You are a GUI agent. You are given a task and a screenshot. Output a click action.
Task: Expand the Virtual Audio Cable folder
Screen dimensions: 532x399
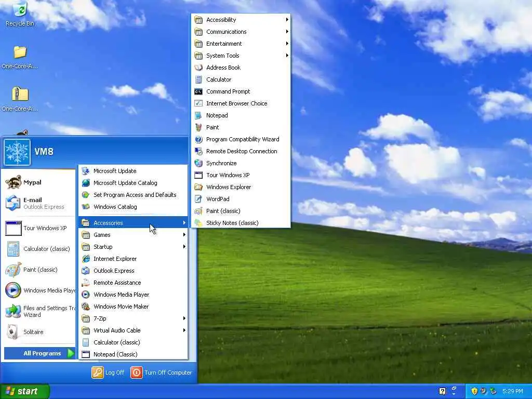tap(133, 330)
